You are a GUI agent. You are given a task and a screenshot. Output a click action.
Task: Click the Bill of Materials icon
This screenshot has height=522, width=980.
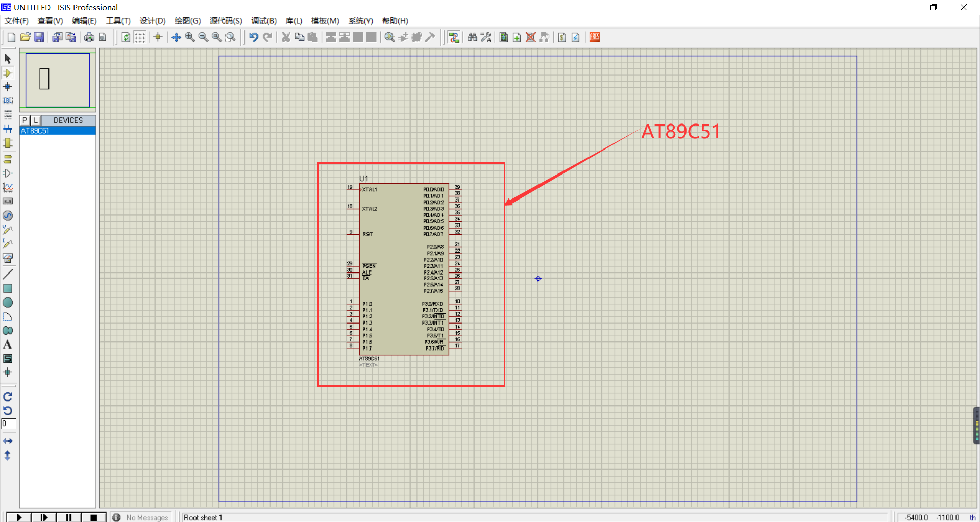coord(562,37)
